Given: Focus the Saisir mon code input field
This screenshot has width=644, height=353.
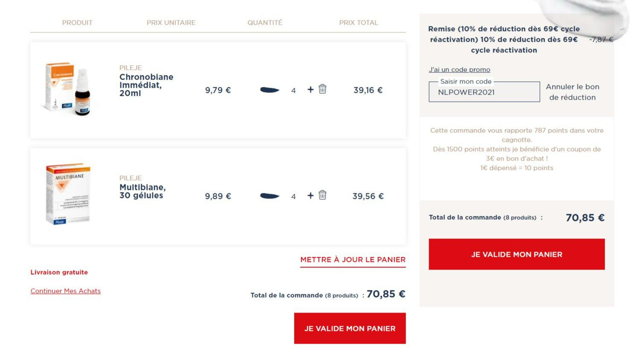Looking at the screenshot, I should (484, 92).
